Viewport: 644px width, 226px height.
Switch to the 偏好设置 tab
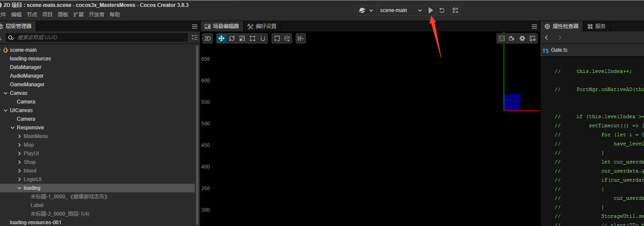tap(262, 26)
